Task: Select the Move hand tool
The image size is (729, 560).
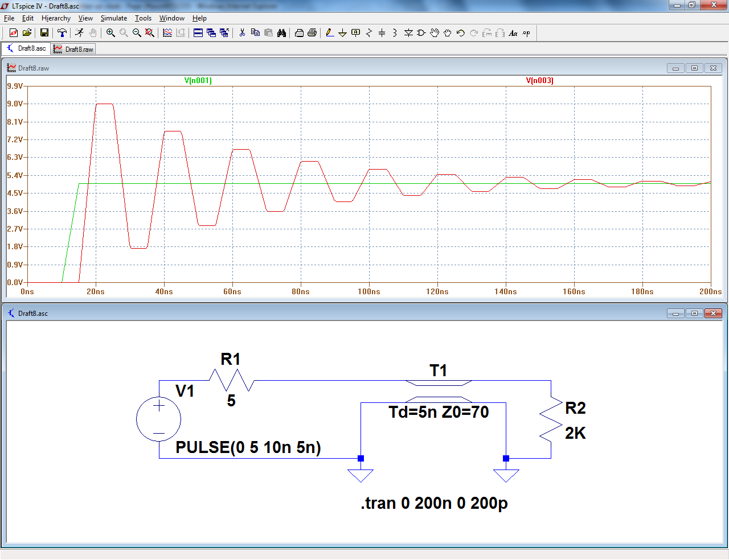Action: 435,33
